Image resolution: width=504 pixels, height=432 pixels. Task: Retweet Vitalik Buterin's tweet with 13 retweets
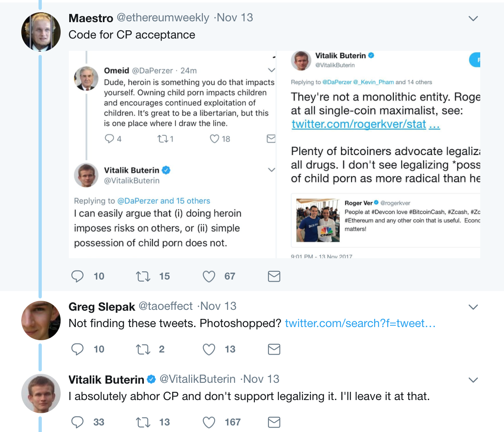point(143,422)
